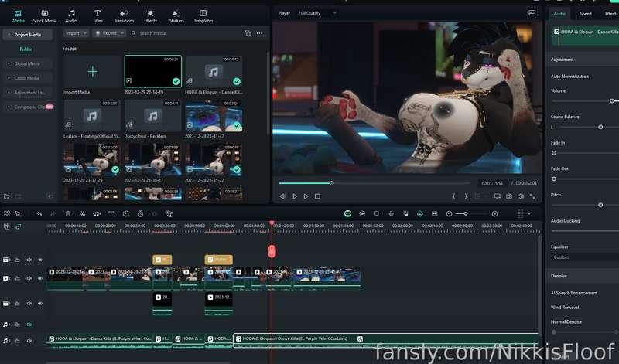Viewport: 619px width, 364px height.
Task: Click the Text tool icon in timeline toolbar
Action: tap(111, 214)
